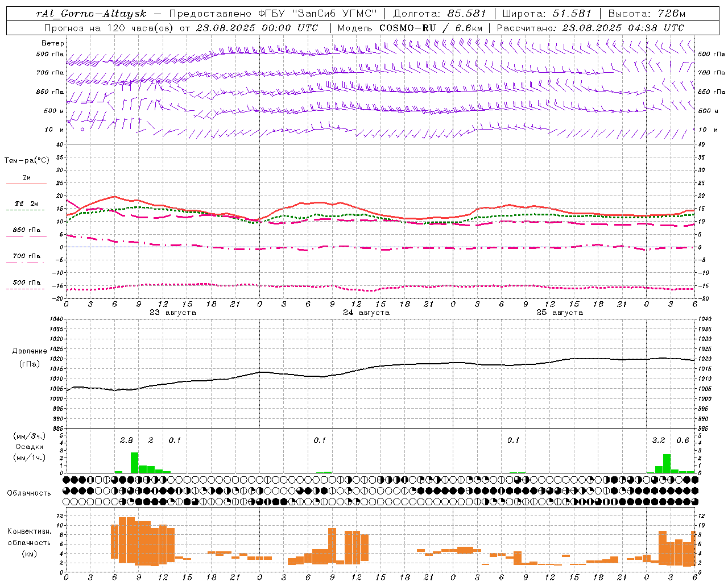This screenshot has height=582, width=728.
Task: Click the solid red line sample under 2м legend
Action: [26, 184]
